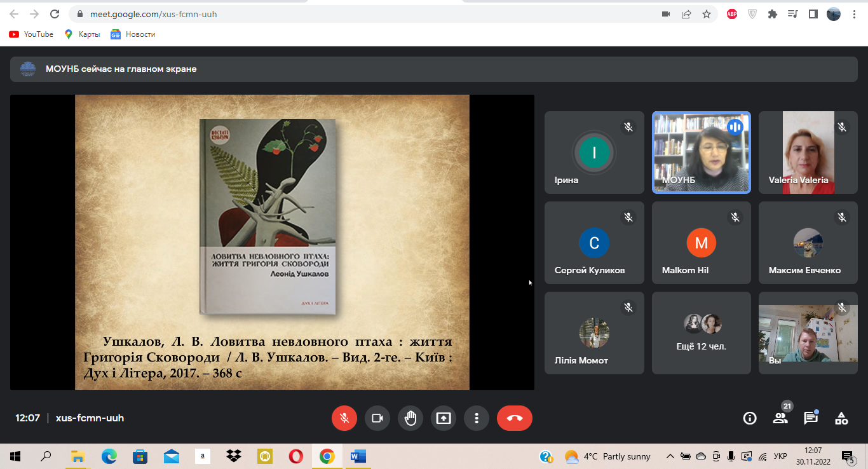This screenshot has height=469, width=868.
Task: Show the participants list
Action: tap(780, 418)
